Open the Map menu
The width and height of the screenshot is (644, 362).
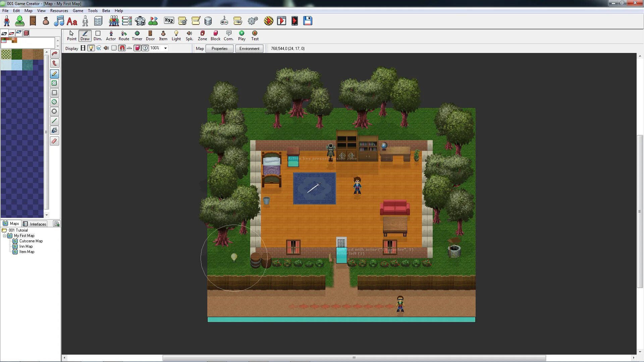(x=28, y=10)
